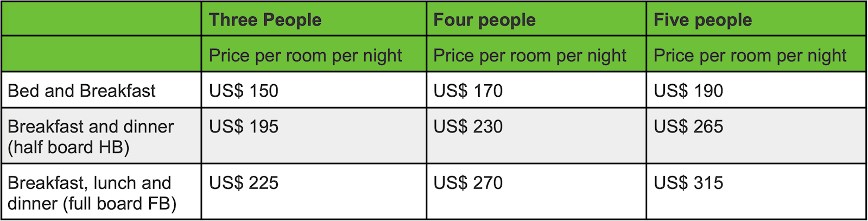Click the US$ 170 price cell
Screen dimensions: 868x221
click(468, 91)
